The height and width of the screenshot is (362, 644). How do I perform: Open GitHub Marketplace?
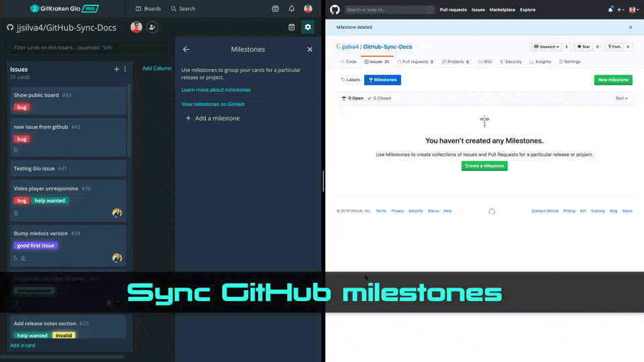coord(502,9)
